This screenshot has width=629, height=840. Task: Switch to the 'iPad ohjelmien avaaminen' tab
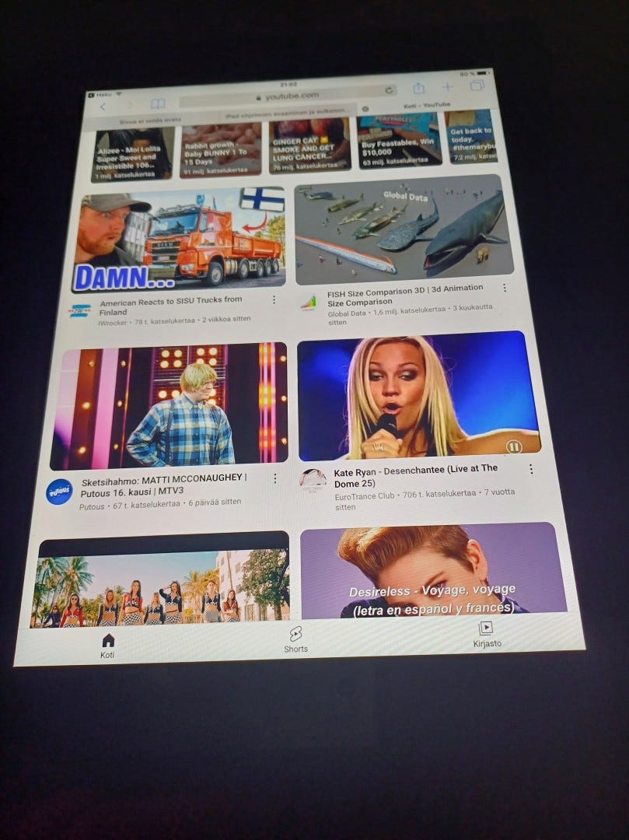pyautogui.click(x=288, y=113)
